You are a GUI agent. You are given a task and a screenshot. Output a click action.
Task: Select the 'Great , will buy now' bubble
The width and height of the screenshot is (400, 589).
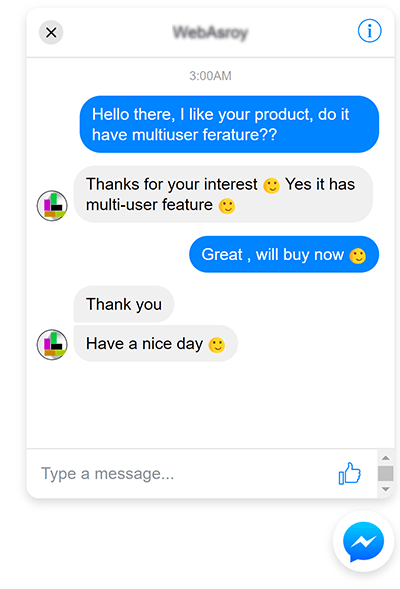point(284,254)
